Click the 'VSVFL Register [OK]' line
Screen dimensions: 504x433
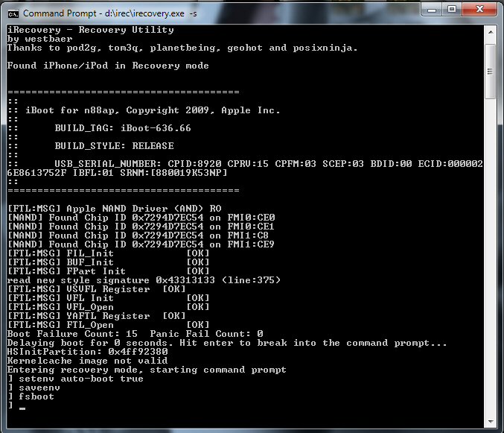[x=97, y=289]
